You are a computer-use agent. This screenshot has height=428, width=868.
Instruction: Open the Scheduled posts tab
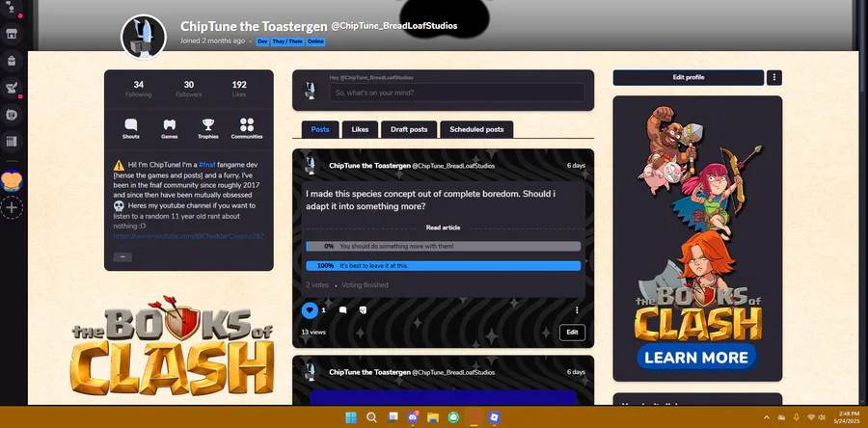click(x=476, y=129)
